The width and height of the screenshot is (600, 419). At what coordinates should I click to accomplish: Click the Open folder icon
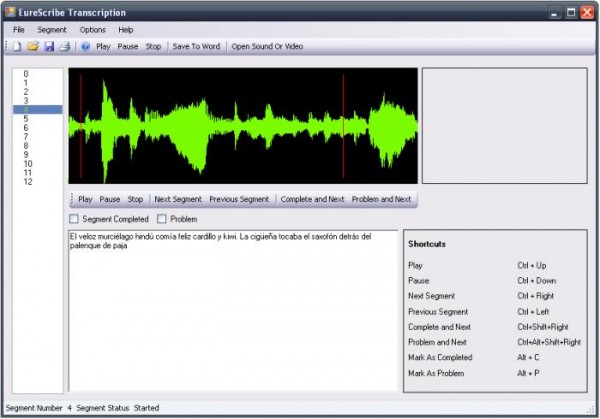[x=32, y=47]
